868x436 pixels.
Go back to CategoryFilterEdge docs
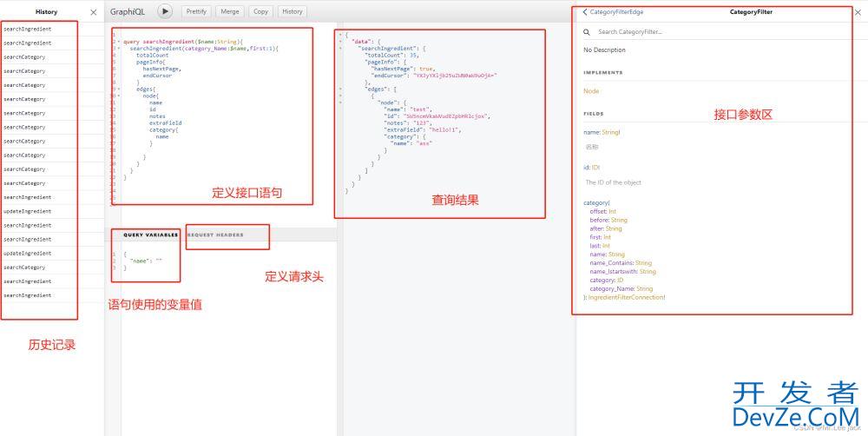click(x=614, y=11)
